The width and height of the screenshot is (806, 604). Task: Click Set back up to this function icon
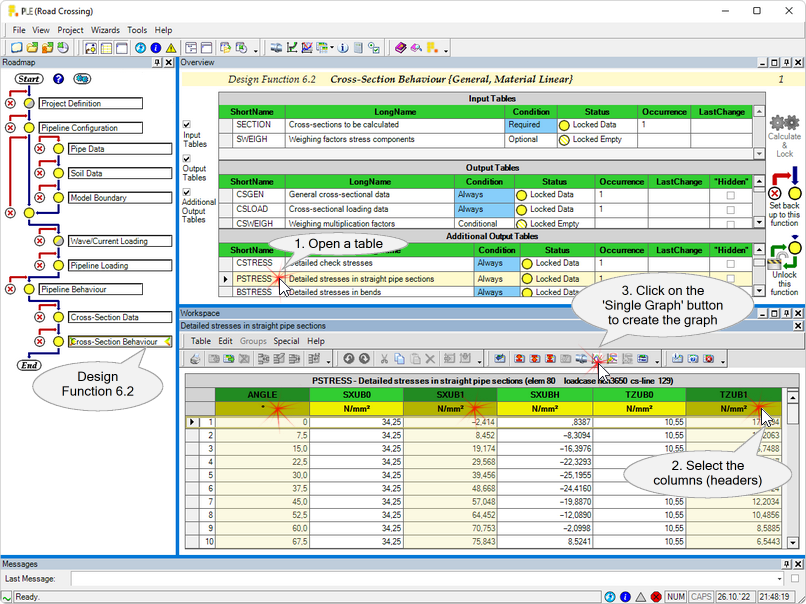785,184
